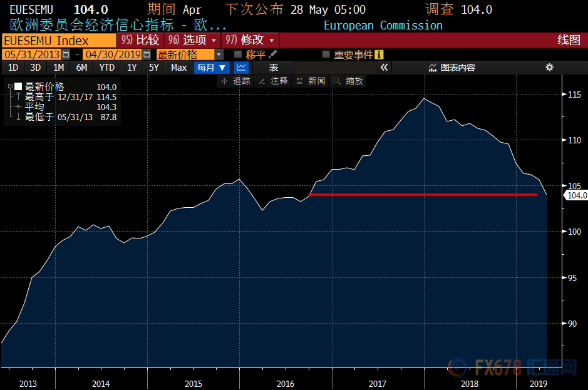This screenshot has width=588, height=390.
Task: Click the 104.0 price tag on axis
Action: (x=576, y=195)
